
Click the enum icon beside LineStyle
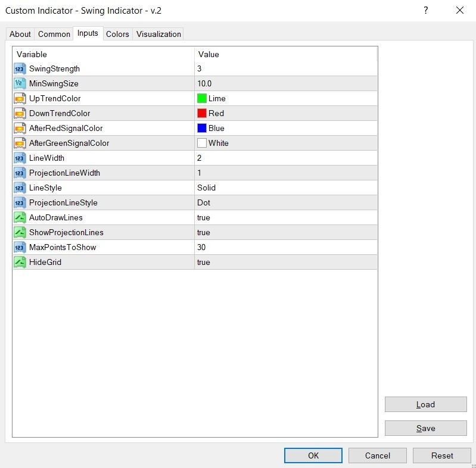[x=20, y=188]
